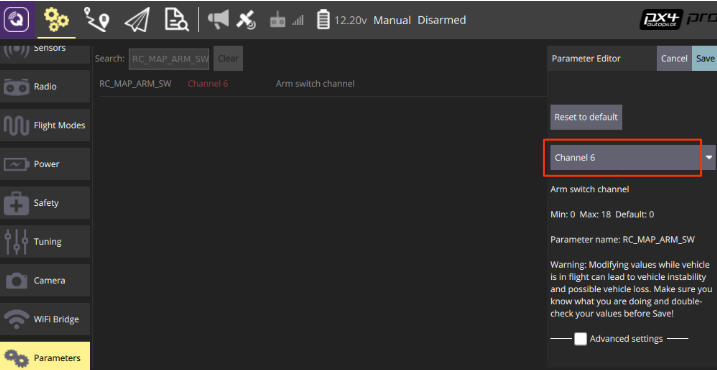Clear the parameter search text
717x370 pixels.
[228, 59]
